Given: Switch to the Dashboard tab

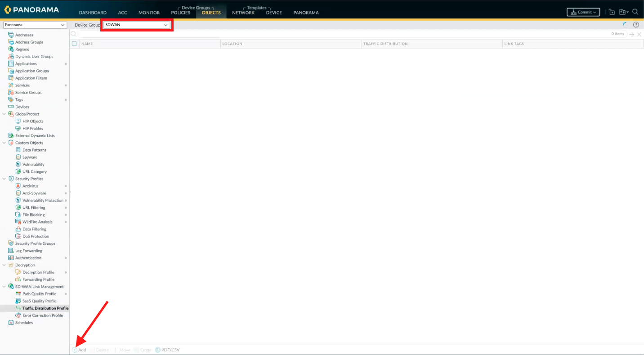Looking at the screenshot, I should 93,13.
